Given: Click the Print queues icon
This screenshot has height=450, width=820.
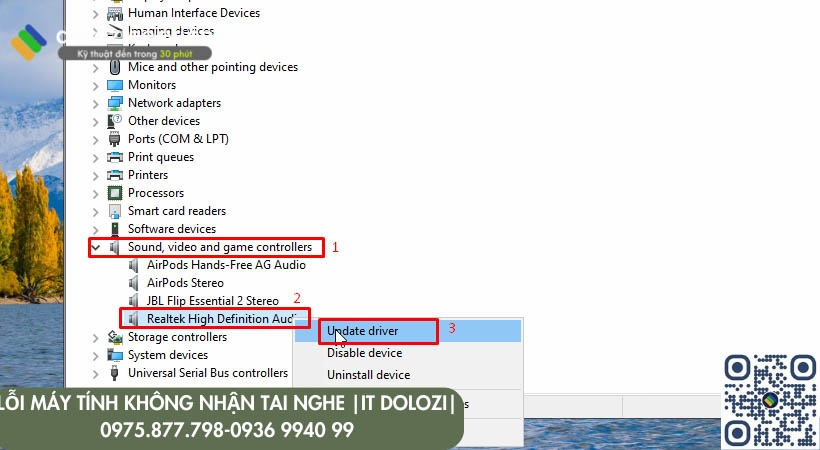Looking at the screenshot, I should click(x=115, y=157).
